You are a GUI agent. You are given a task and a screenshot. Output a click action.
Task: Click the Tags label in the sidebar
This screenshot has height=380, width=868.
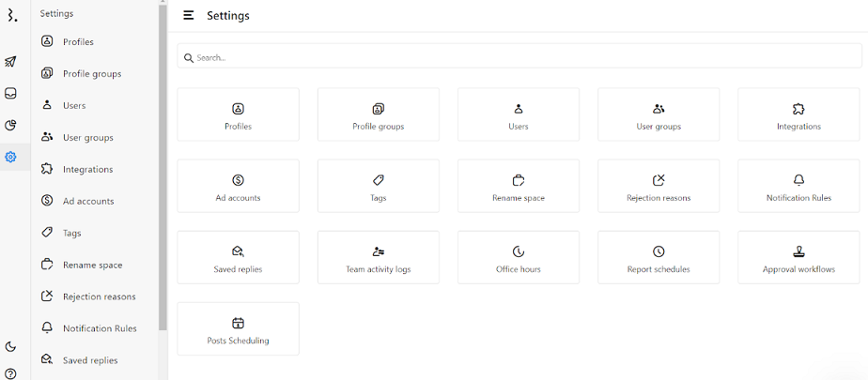point(72,233)
